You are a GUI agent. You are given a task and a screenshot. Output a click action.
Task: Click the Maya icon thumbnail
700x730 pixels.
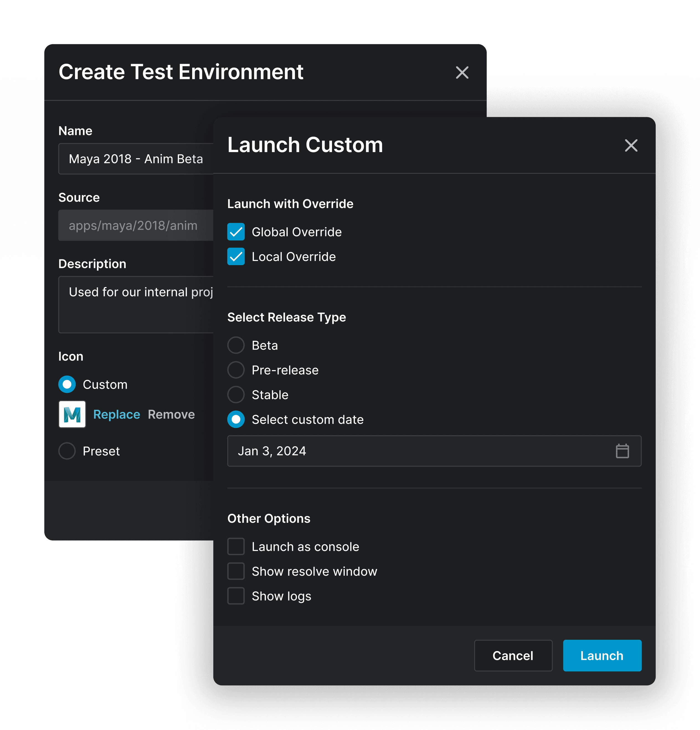point(72,414)
